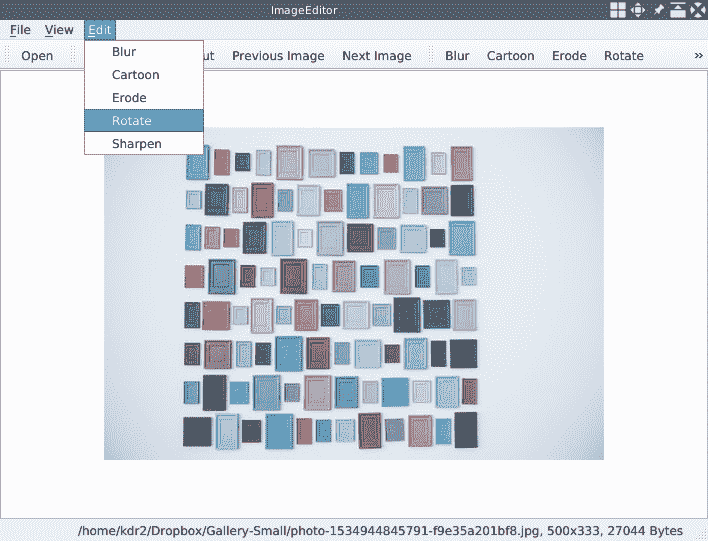Click the shade window icon in title bar
This screenshot has height=541, width=708.
(x=678, y=10)
